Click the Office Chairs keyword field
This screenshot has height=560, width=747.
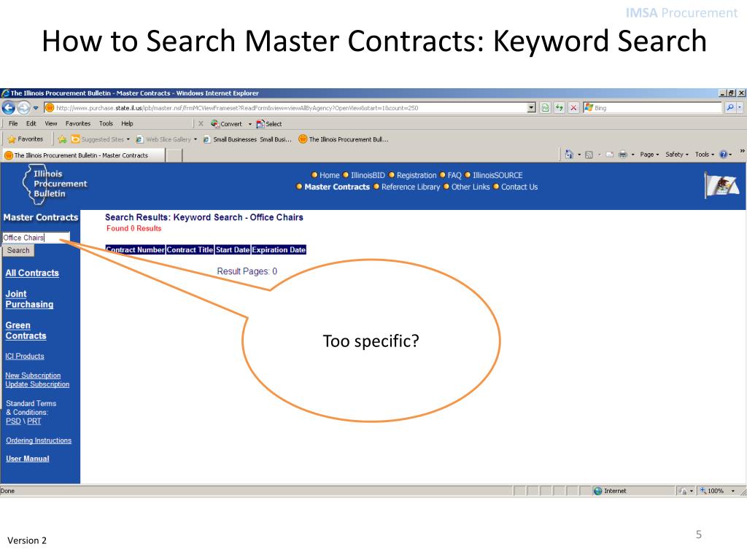point(36,238)
